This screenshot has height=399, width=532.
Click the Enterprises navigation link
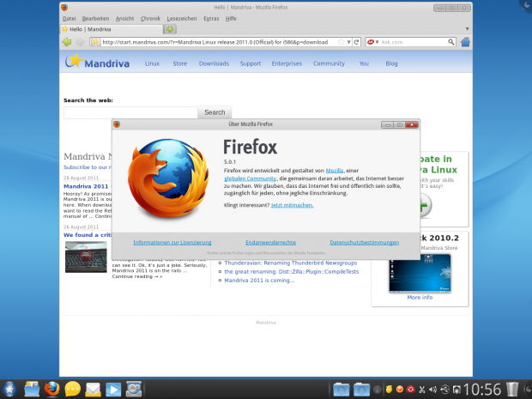(287, 63)
